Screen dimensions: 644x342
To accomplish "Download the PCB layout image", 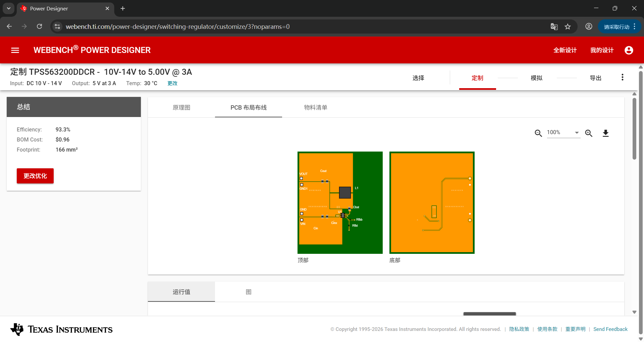I will tap(605, 133).
